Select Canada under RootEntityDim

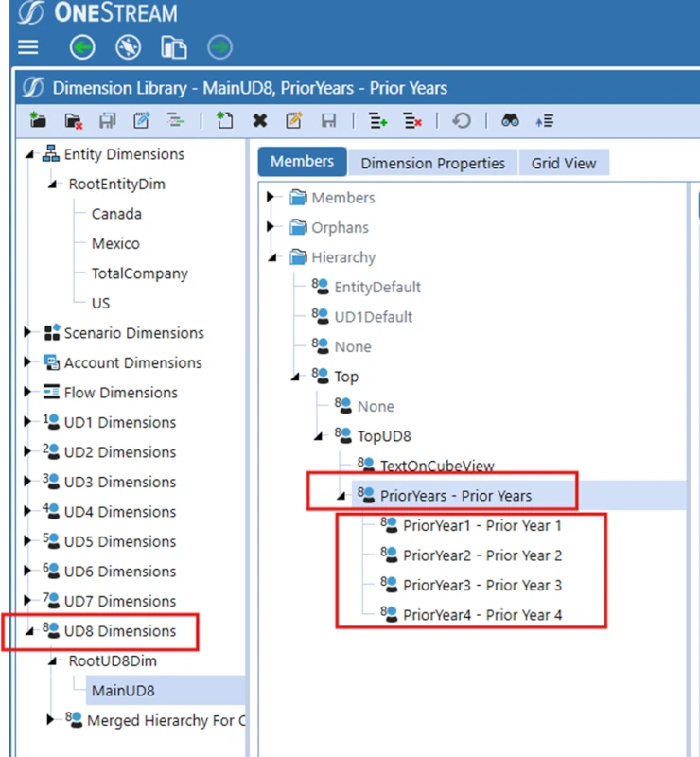pos(116,214)
